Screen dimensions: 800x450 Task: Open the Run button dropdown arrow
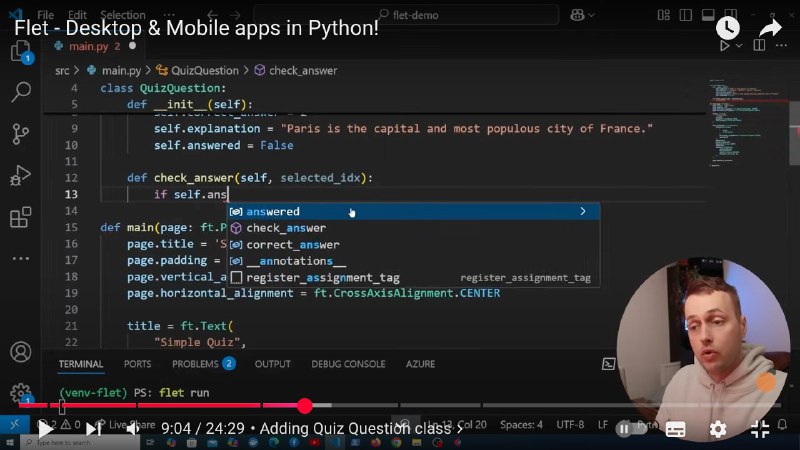click(739, 45)
